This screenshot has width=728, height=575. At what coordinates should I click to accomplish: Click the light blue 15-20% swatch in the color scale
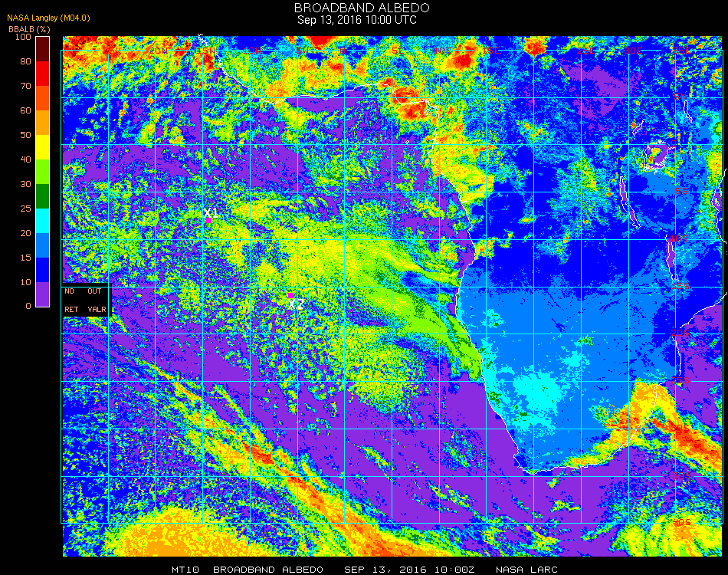click(42, 245)
